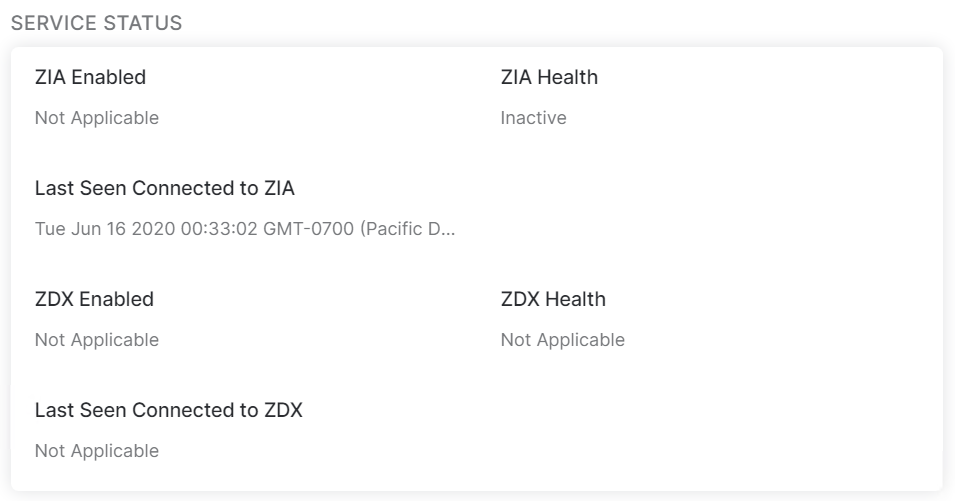Select Not Applicable under Last Seen Connected to ZDX
This screenshot has width=955, height=501.
coord(97,451)
